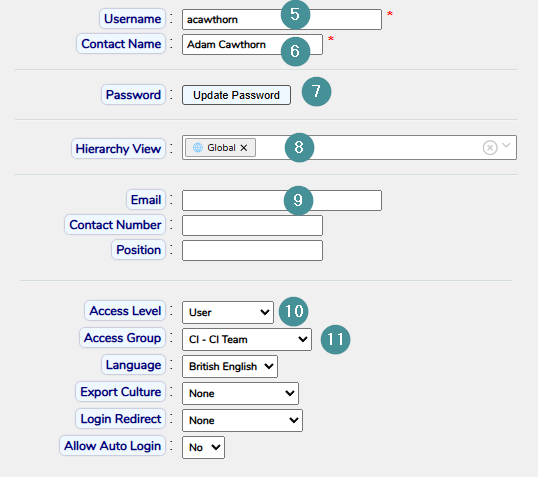Open the Access Group dropdown
This screenshot has width=538, height=477.
(247, 339)
